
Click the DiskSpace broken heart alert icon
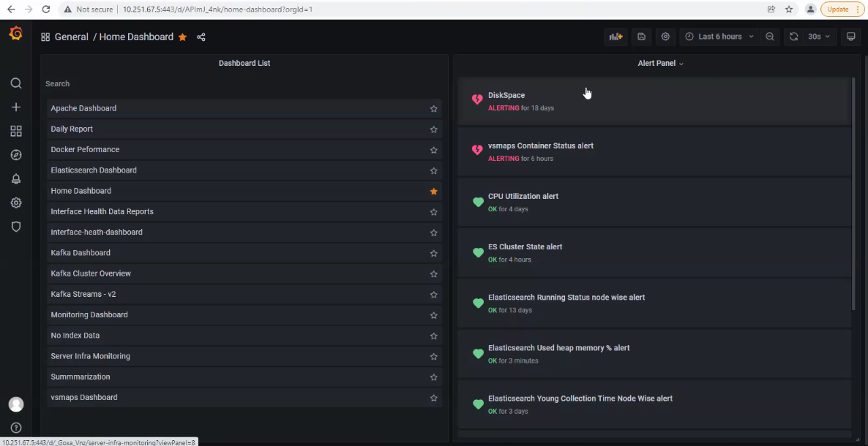coord(477,99)
